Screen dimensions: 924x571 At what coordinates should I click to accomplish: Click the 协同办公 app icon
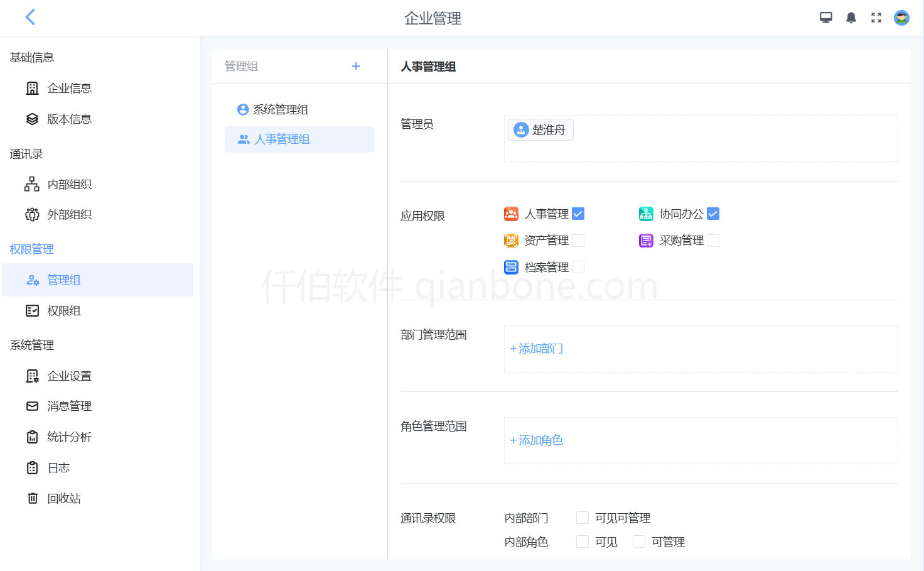[646, 214]
